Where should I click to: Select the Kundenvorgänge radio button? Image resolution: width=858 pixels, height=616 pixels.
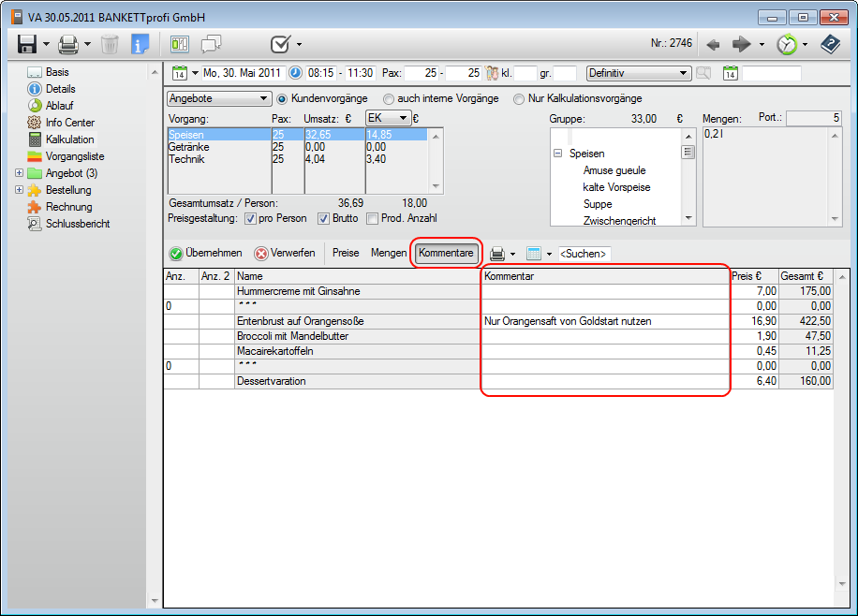click(x=282, y=98)
